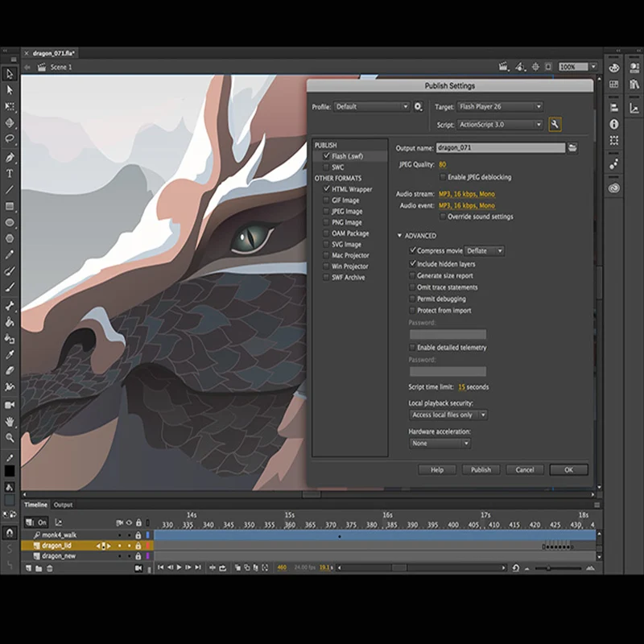Screen dimensions: 644x644
Task: Select the Text tool in toolbar
Action: pyautogui.click(x=10, y=173)
